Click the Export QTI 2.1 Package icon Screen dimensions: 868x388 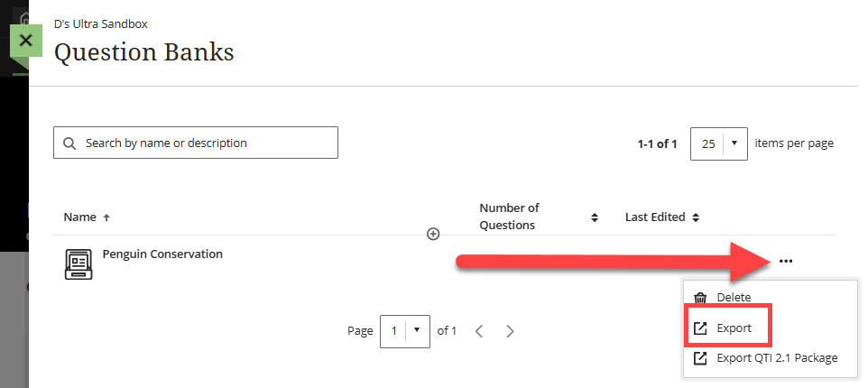coord(700,358)
